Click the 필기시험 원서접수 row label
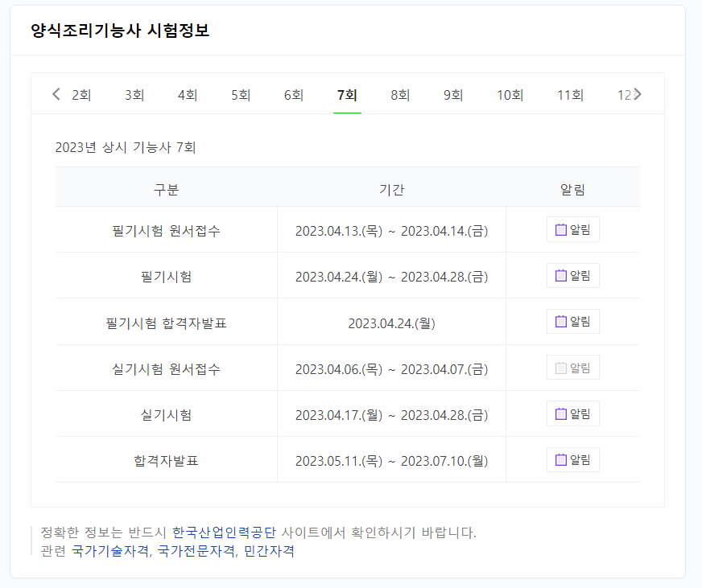The width and height of the screenshot is (702, 588). click(x=166, y=231)
